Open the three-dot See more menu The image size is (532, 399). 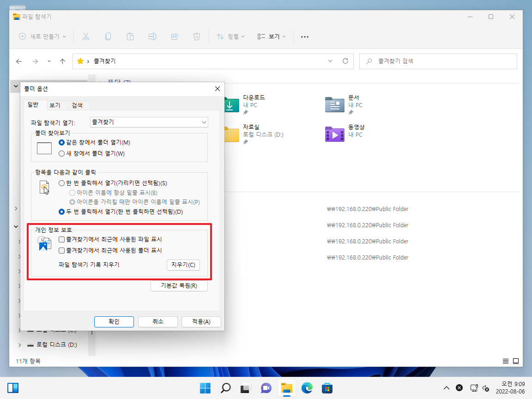pyautogui.click(x=305, y=36)
